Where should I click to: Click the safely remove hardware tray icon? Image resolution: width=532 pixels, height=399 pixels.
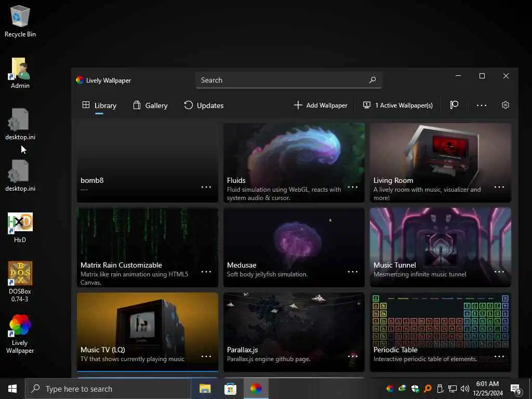click(440, 389)
